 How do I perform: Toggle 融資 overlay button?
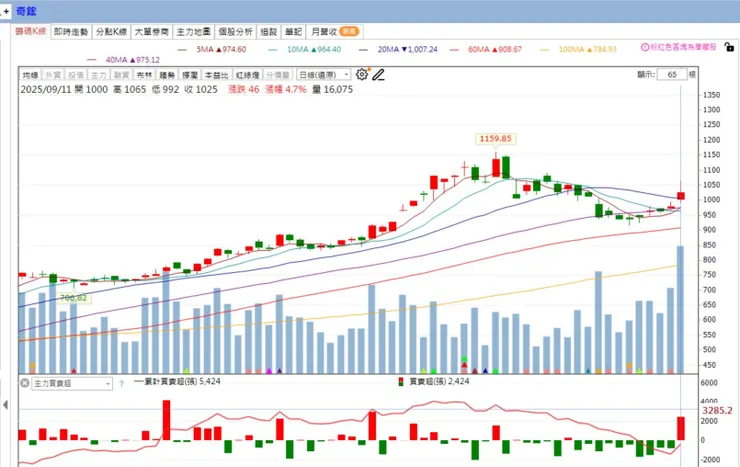click(122, 75)
